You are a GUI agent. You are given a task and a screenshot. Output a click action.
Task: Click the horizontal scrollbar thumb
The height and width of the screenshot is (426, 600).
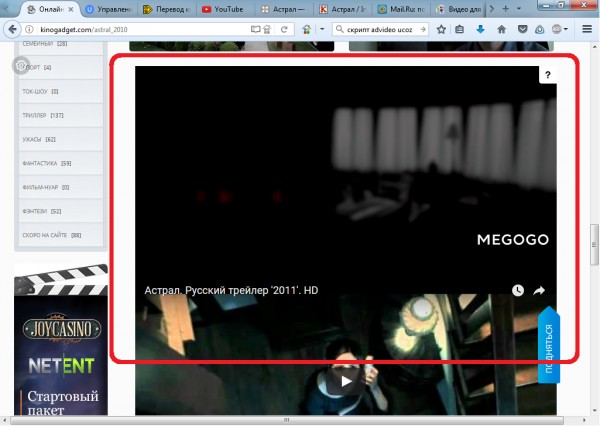(x=287, y=420)
